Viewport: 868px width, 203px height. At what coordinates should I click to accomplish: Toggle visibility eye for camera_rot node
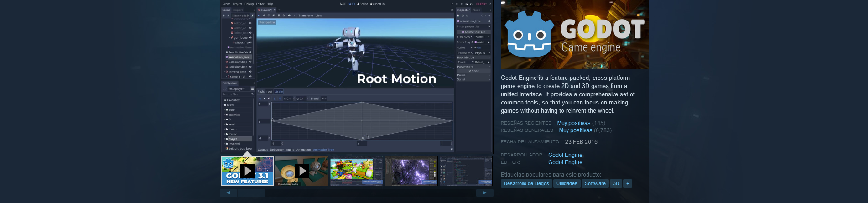[250, 76]
